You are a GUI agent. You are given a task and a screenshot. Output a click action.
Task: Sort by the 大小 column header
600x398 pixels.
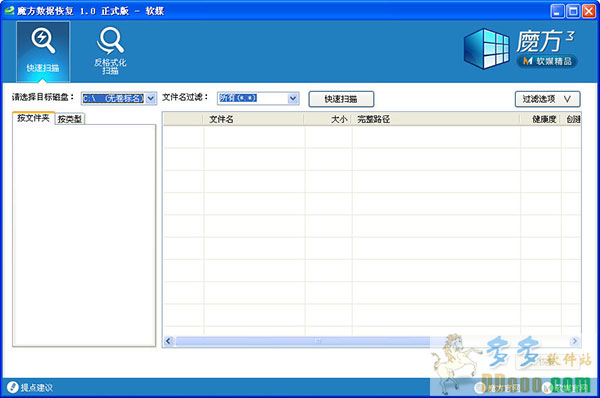pos(328,119)
